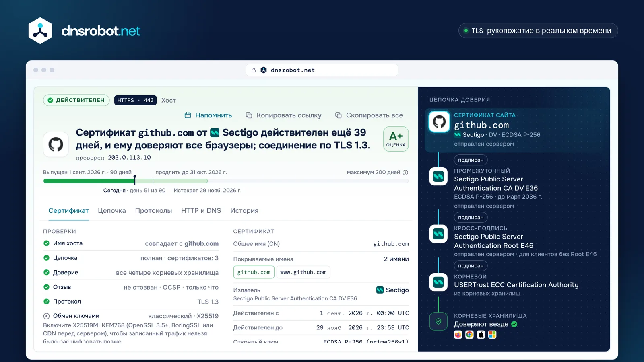Screen dimensions: 644x362
Task: Open the Сертификат tab
Action: coord(68,211)
